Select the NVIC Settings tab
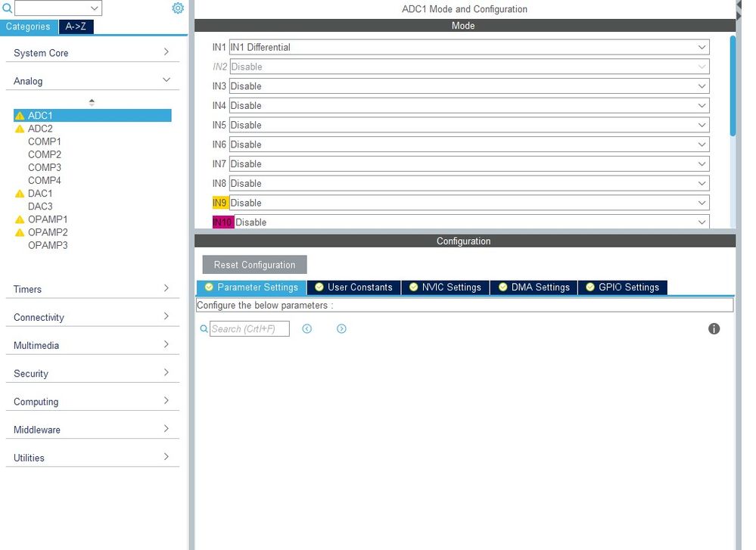 tap(445, 287)
